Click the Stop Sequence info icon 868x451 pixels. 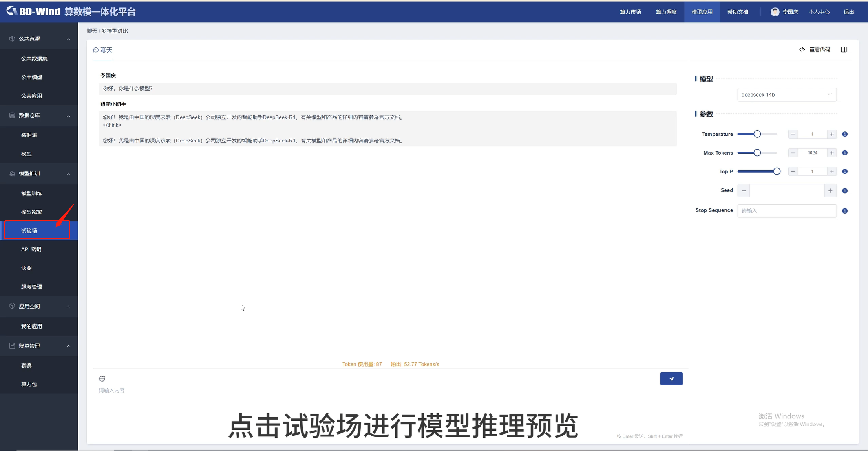point(845,211)
